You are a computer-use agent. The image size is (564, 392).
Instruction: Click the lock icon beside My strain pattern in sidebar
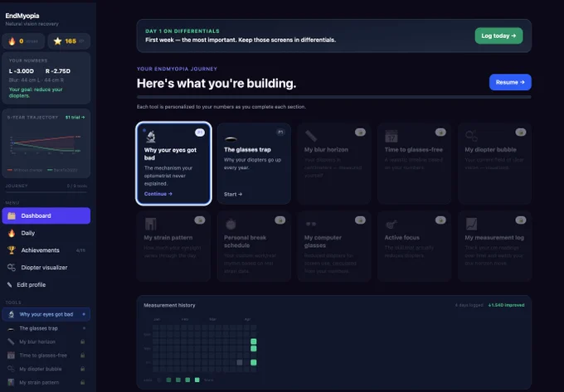click(83, 382)
